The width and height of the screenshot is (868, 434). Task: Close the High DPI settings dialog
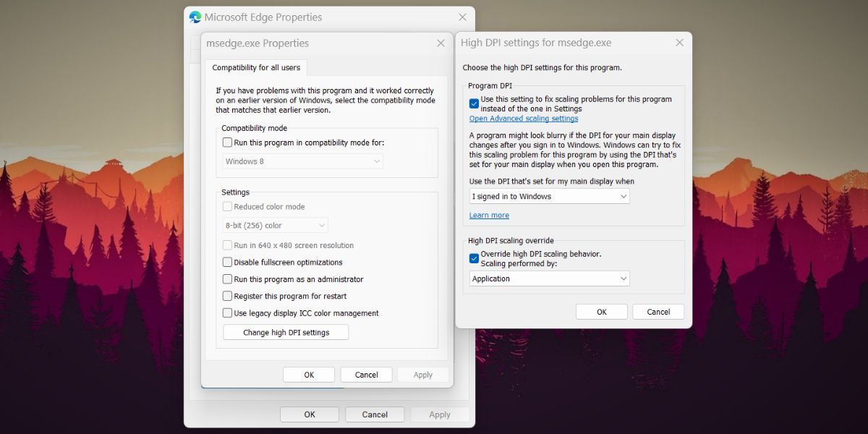[679, 43]
